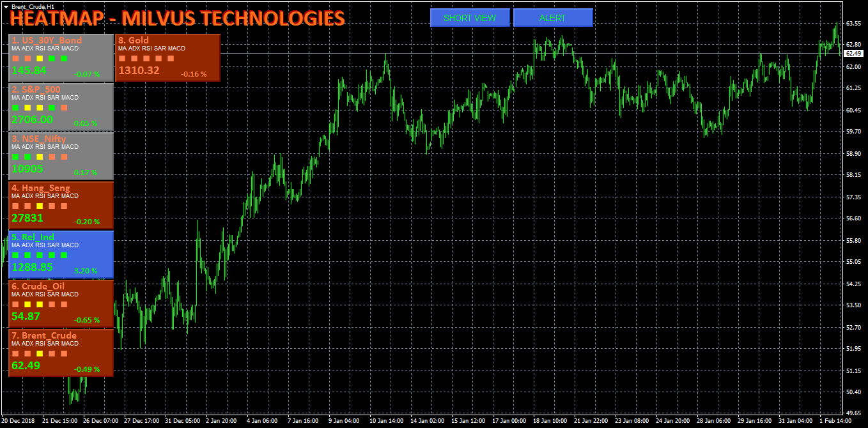Click the MACD square on Brent_Crude card
Viewport: 868px width, 428px height.
(x=64, y=354)
